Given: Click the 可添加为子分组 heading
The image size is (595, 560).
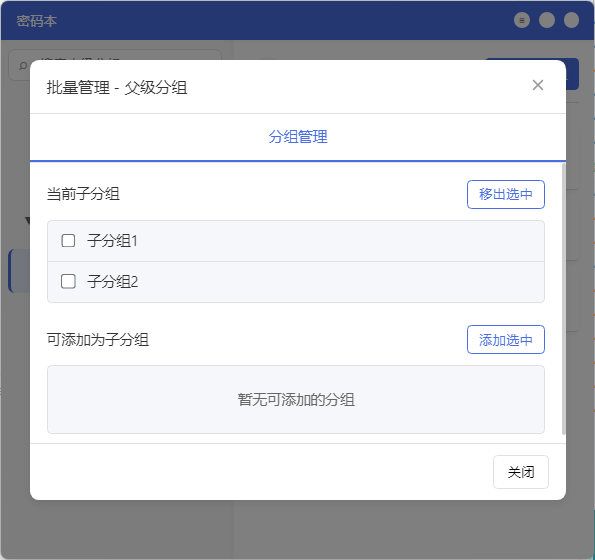Looking at the screenshot, I should point(98,340).
